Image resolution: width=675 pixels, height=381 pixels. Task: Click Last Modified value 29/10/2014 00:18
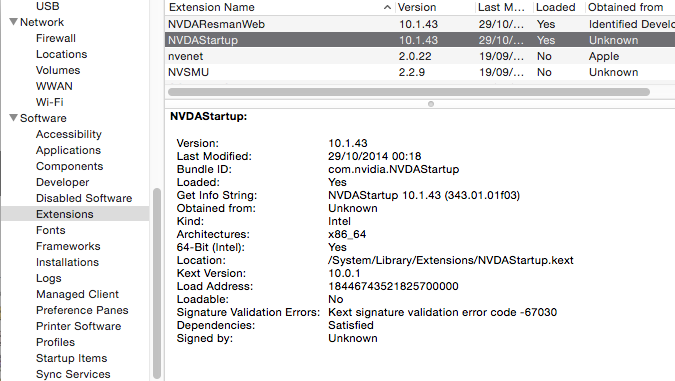tap(375, 156)
